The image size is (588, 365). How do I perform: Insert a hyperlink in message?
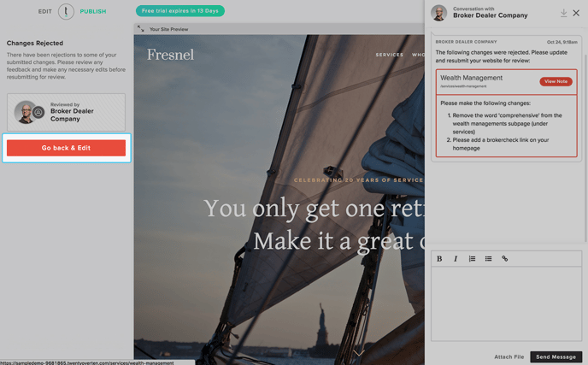click(x=505, y=258)
